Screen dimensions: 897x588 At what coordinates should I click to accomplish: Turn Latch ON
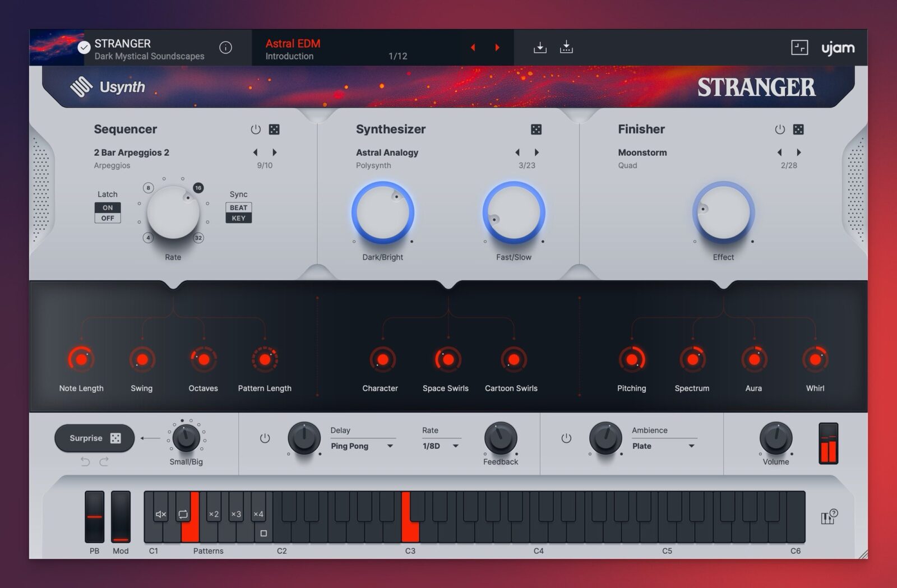tap(108, 207)
